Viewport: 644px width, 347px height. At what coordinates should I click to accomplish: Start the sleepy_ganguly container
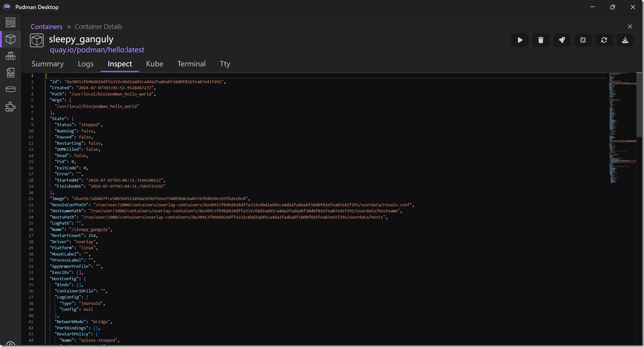point(520,40)
